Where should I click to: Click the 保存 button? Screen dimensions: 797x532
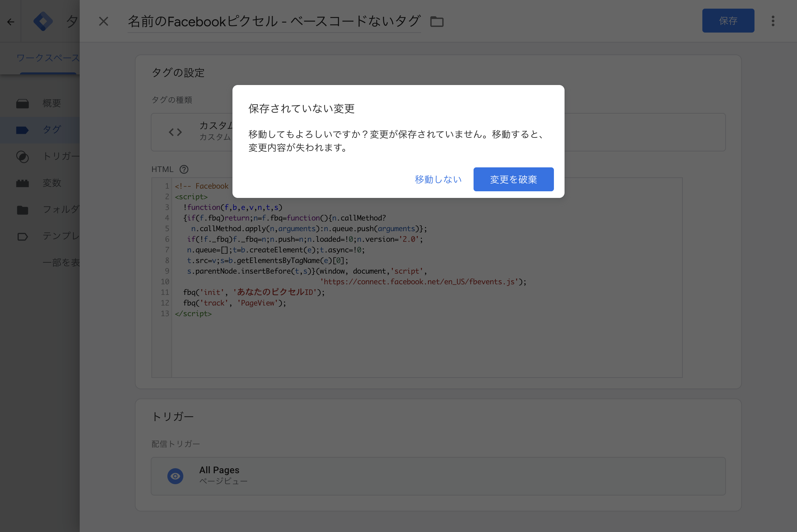728,21
